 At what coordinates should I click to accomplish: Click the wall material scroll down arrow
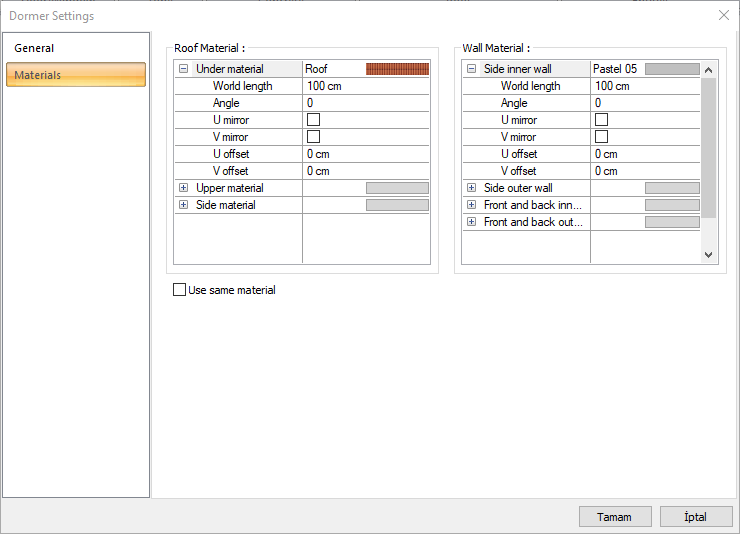(709, 255)
